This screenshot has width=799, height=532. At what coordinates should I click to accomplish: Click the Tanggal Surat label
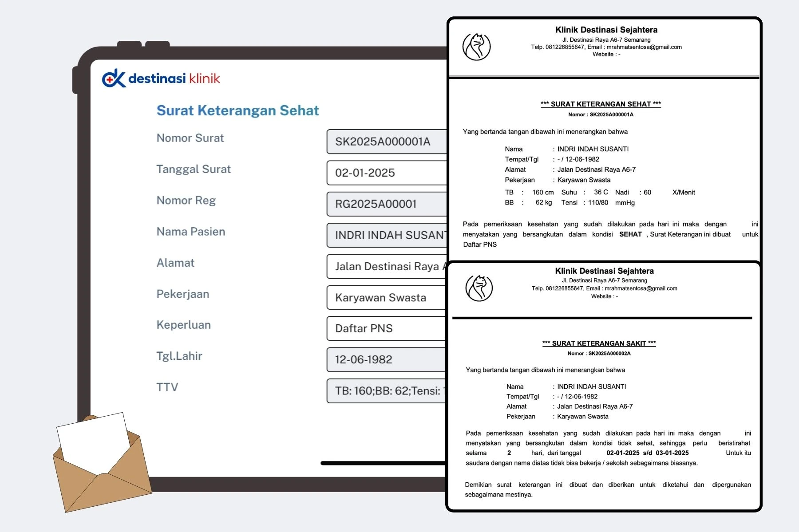tap(194, 169)
